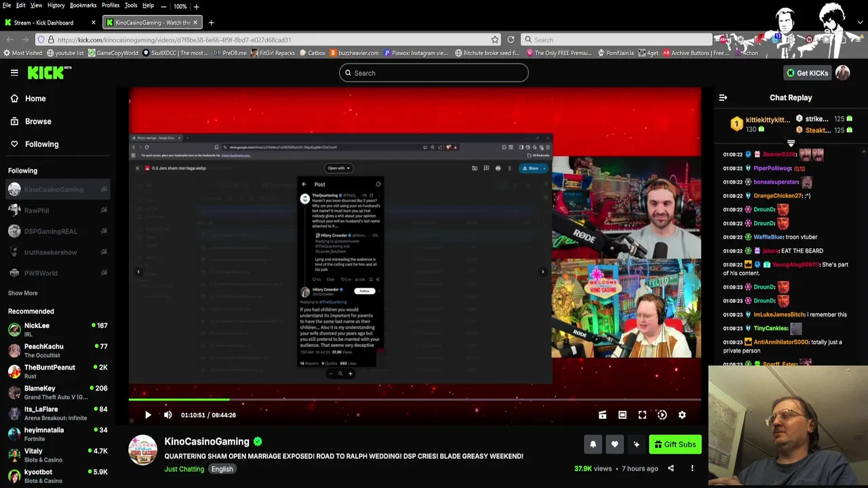Open PeachKachu recommended channel
The height and width of the screenshot is (488, 868).
[x=58, y=350]
